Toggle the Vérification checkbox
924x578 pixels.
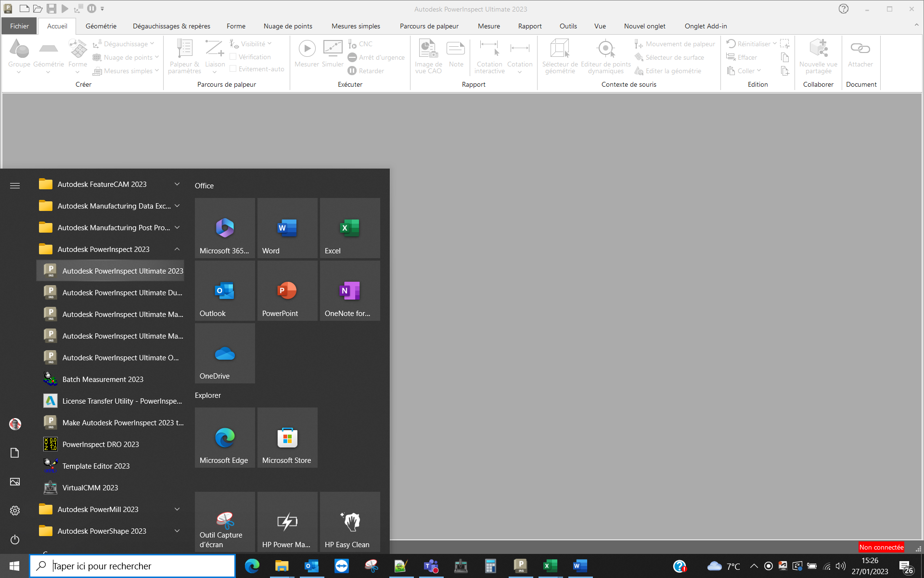click(233, 57)
